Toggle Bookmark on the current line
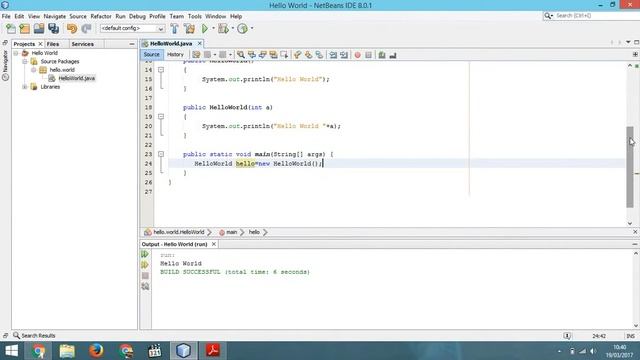This screenshot has width=640, height=360. tap(320, 55)
